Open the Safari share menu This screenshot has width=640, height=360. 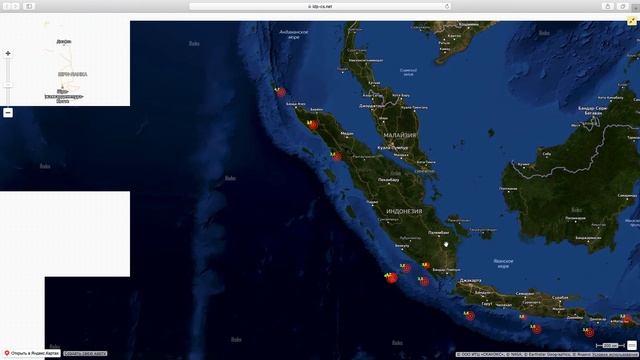(x=608, y=6)
